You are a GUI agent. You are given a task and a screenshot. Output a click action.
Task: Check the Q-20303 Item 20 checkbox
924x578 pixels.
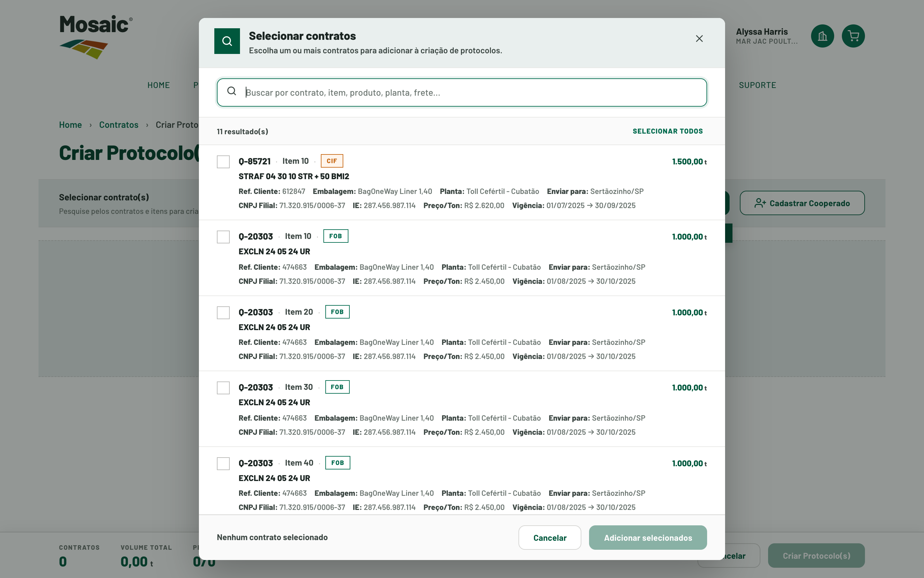coord(223,313)
